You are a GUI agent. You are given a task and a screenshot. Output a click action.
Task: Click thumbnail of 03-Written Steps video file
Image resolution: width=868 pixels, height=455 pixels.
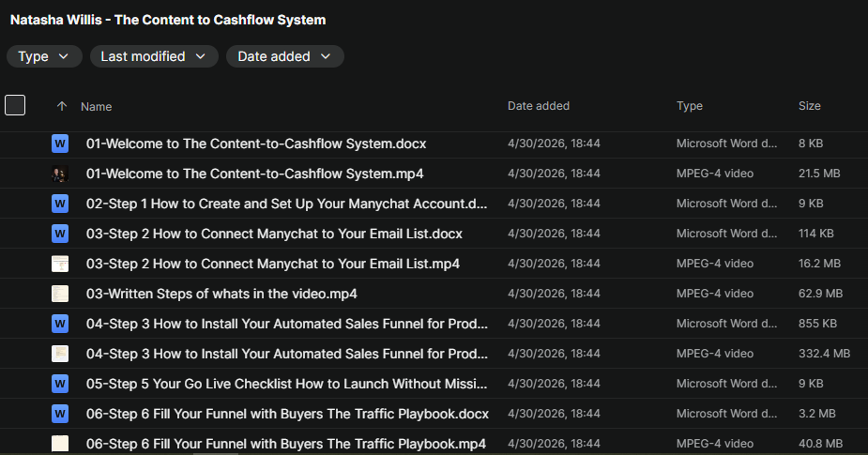[x=60, y=294]
